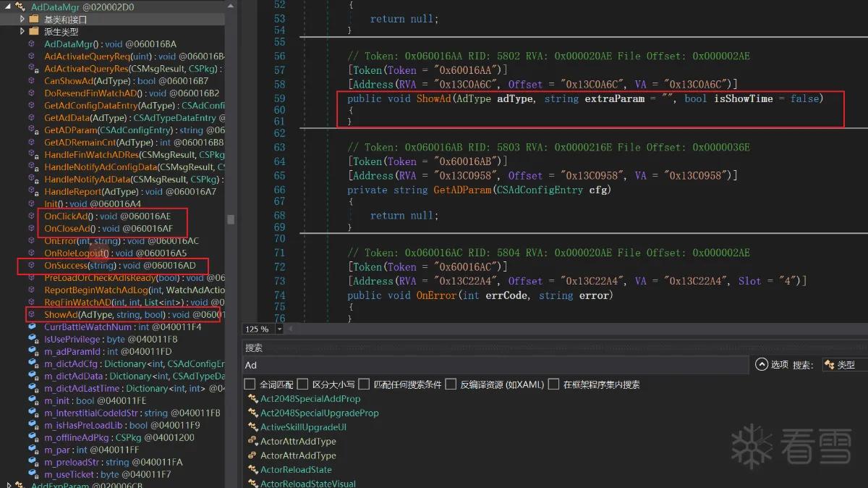Image resolution: width=868 pixels, height=488 pixels.
Task: Expand the AddExpParam class node
Action: click(7, 485)
